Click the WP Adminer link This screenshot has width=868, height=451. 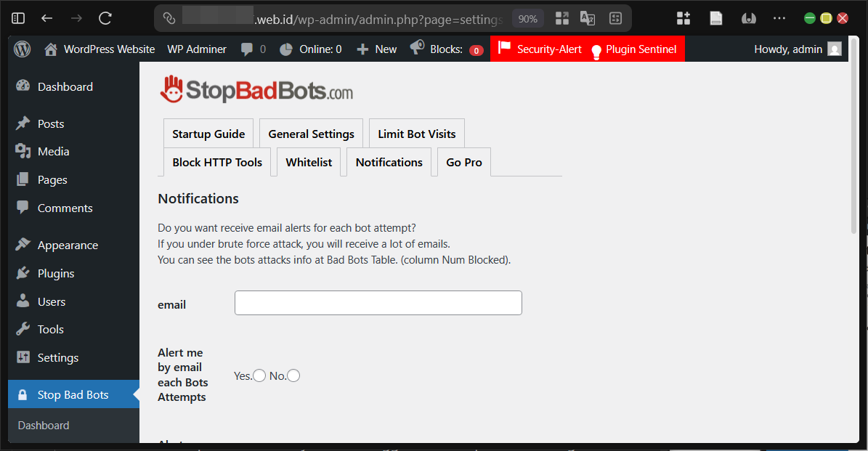point(197,49)
